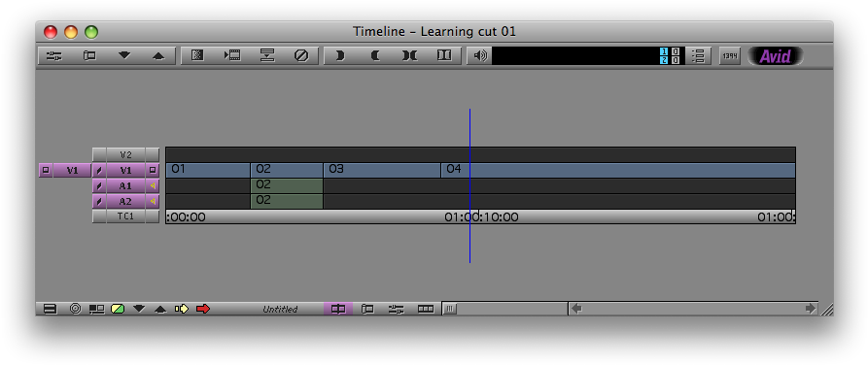Click the Add Edit icon
868x365 pixels.
click(x=267, y=56)
